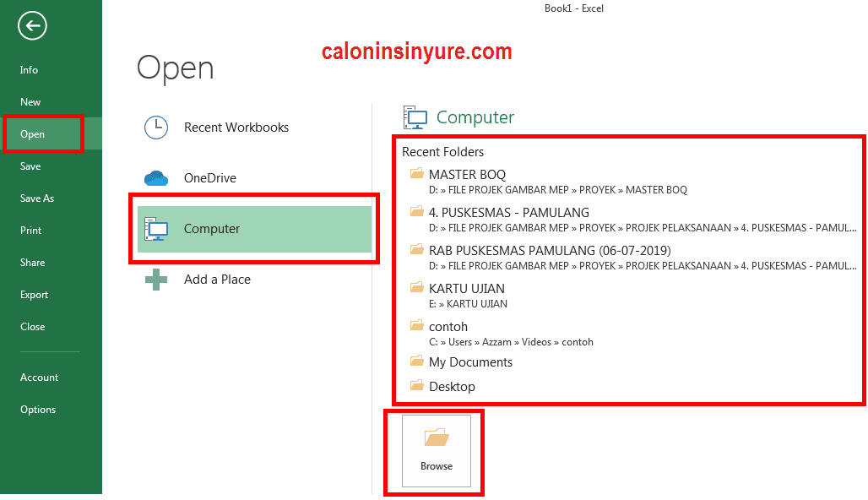
Task: Open the My Documents folder label
Action: tap(470, 362)
